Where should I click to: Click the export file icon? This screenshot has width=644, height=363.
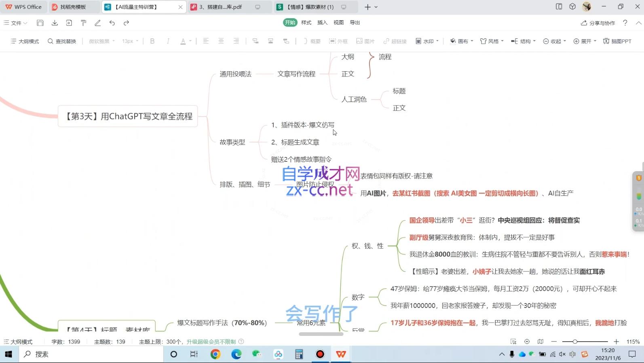coord(69,23)
